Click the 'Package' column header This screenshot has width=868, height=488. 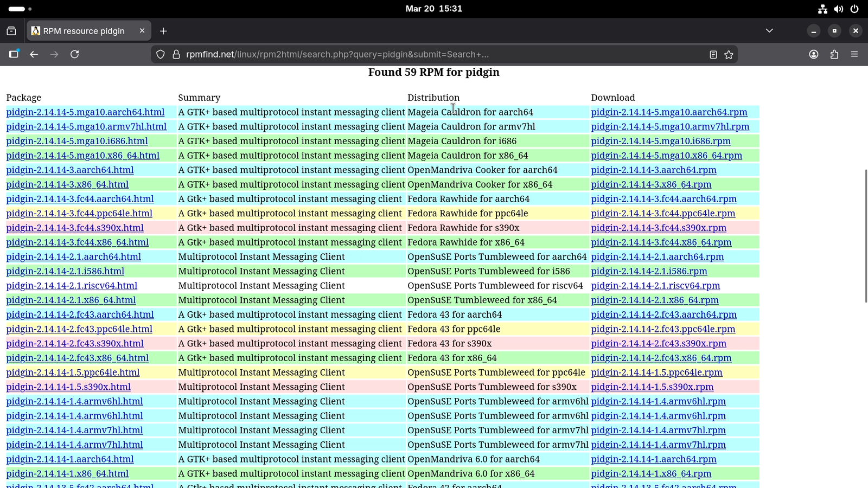point(24,98)
